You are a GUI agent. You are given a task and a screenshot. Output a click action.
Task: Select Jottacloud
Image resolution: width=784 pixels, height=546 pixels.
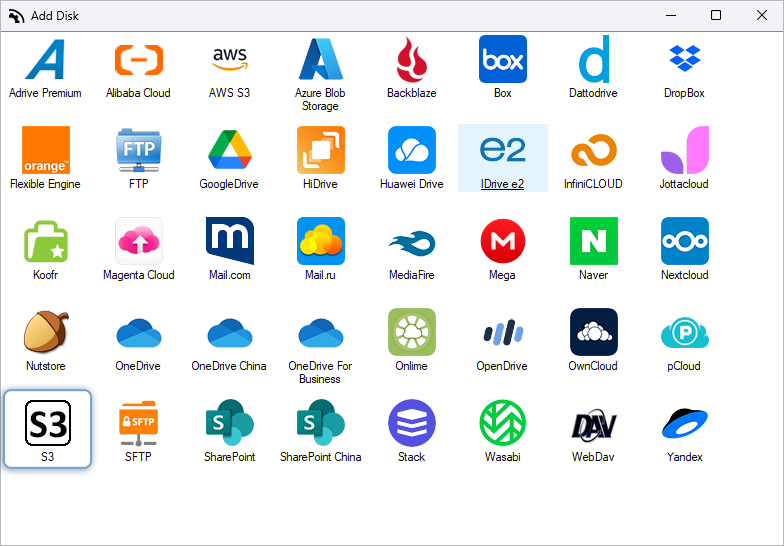[x=684, y=150]
